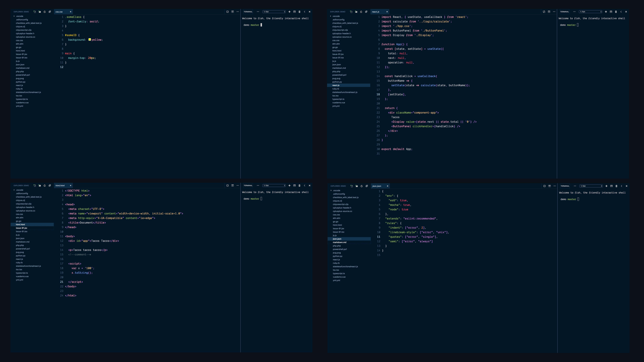This screenshot has height=362, width=644.
Task: Click TERMINAL panel tab in react.js window
Action: pyautogui.click(x=565, y=12)
